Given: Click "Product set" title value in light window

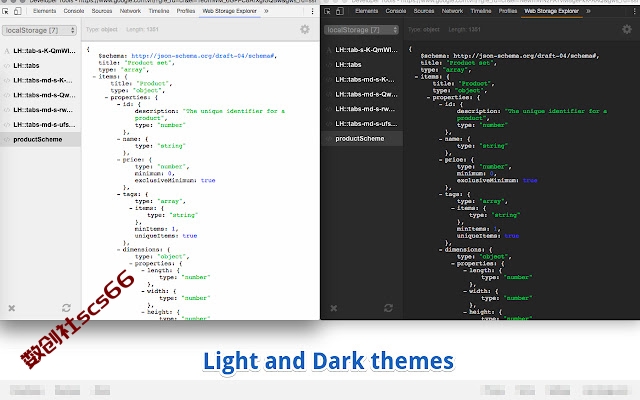Looking at the screenshot, I should coord(149,63).
